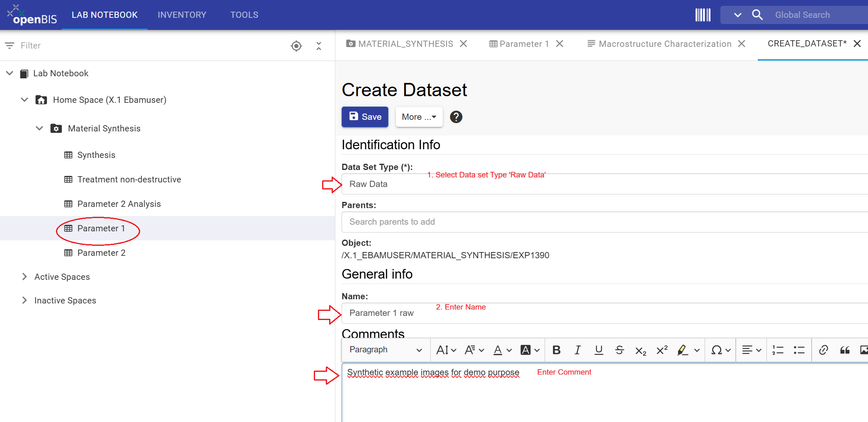
Task: Click the Search parents to add field
Action: click(x=604, y=222)
